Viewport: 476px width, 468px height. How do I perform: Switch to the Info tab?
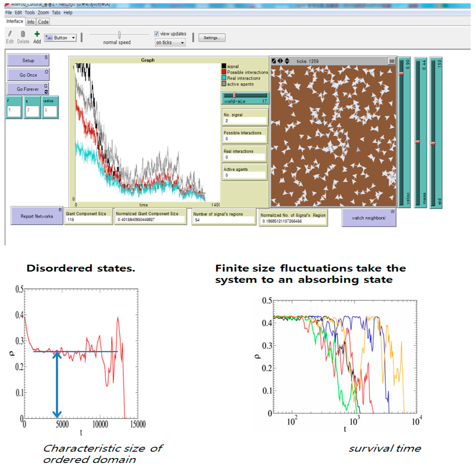point(30,22)
